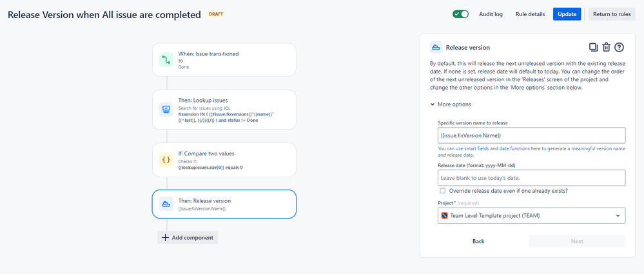
Task: Click the Back button in panel
Action: pyautogui.click(x=478, y=241)
